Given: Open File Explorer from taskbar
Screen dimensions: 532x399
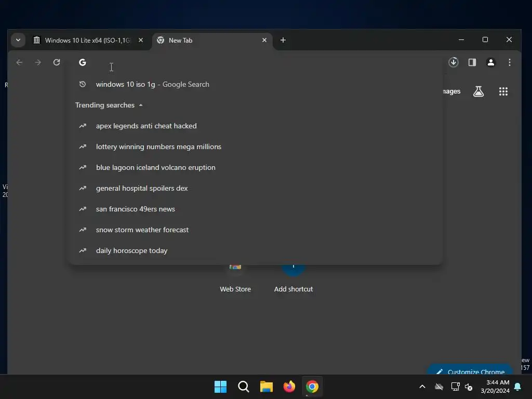Looking at the screenshot, I should click(267, 387).
